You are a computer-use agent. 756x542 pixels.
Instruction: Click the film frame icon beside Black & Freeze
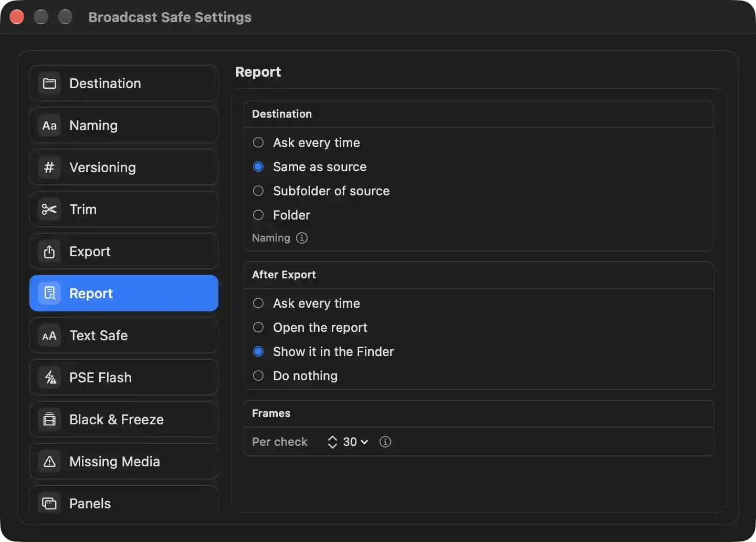(49, 420)
